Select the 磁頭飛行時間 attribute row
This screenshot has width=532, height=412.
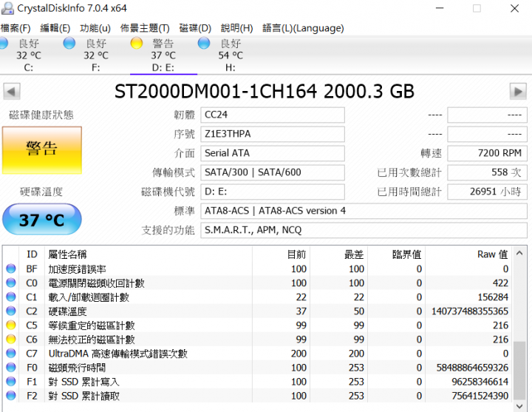coord(258,368)
